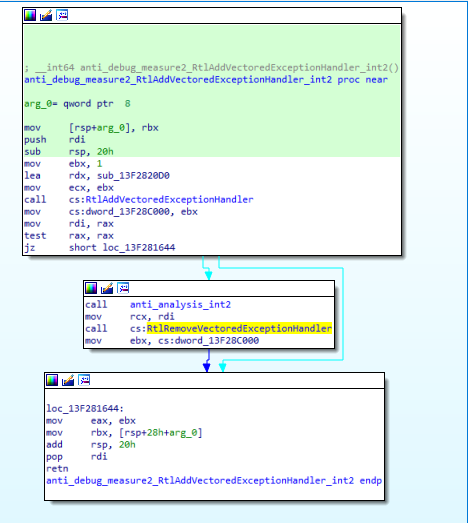Click color icon in proc header node
Screen dimensions: 468x523
tap(30, 15)
